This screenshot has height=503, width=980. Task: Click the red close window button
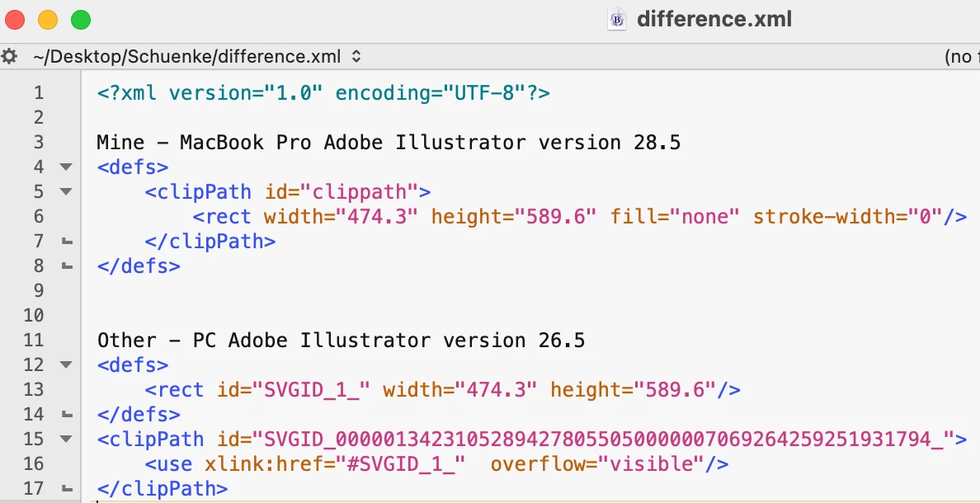[14, 20]
